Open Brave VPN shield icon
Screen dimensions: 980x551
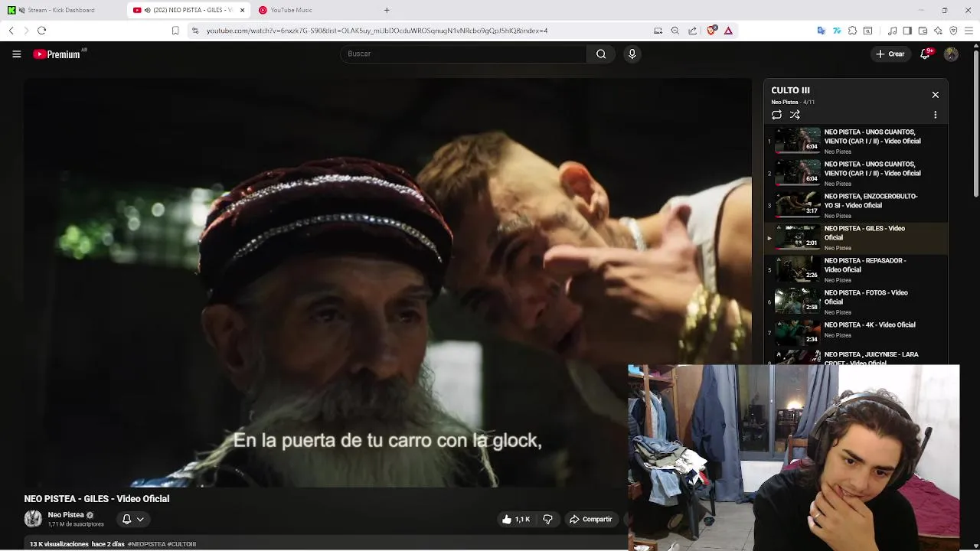tap(953, 31)
